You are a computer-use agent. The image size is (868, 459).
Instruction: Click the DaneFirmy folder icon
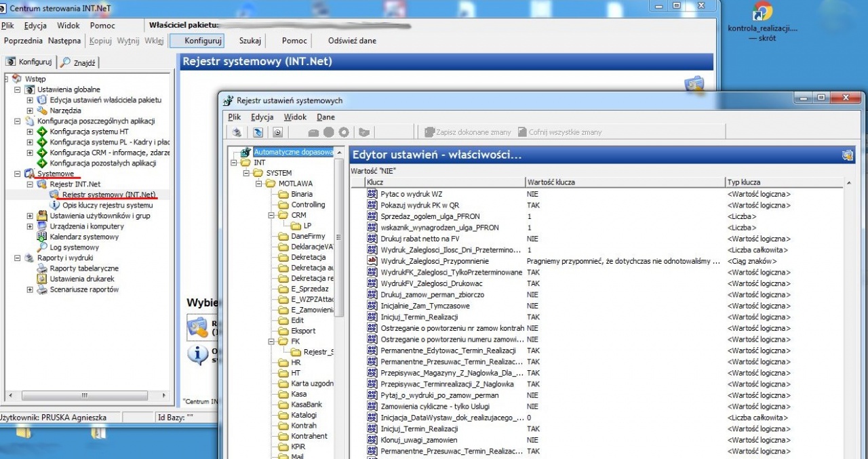click(283, 237)
